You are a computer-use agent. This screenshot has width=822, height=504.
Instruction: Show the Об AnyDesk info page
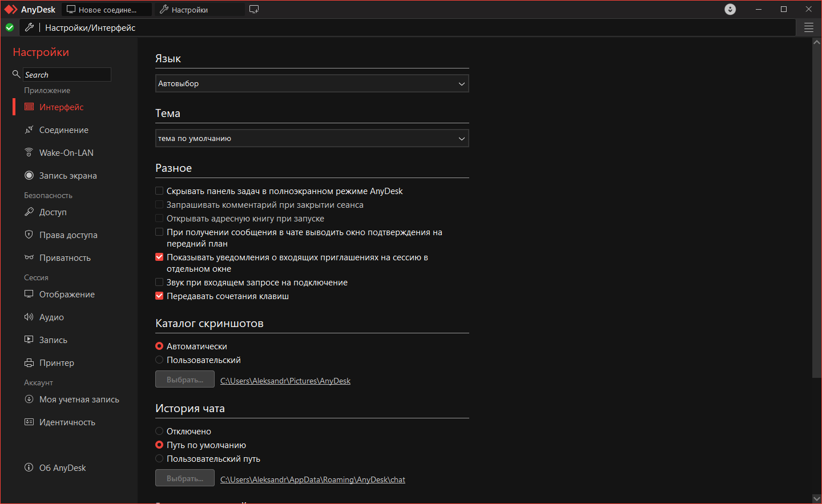(x=62, y=468)
